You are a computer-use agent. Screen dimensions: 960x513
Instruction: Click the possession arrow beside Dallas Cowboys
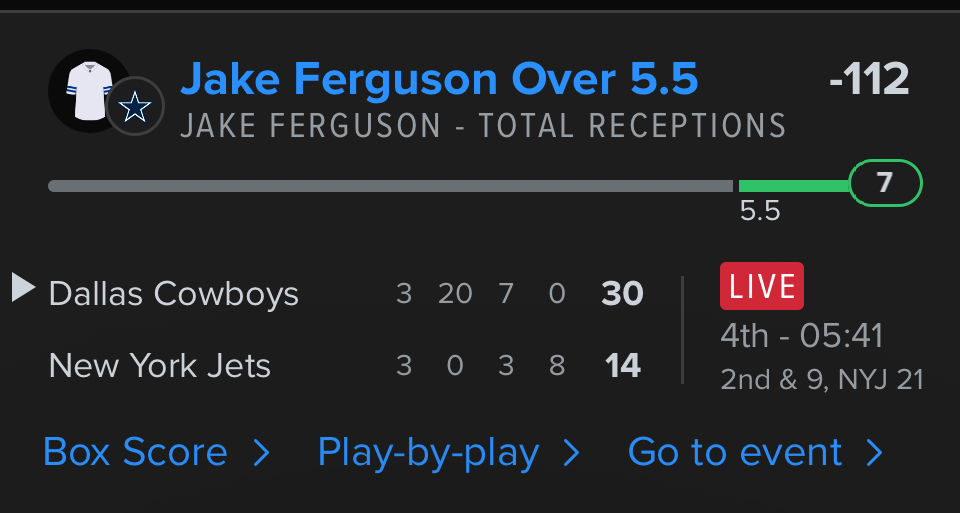click(23, 288)
